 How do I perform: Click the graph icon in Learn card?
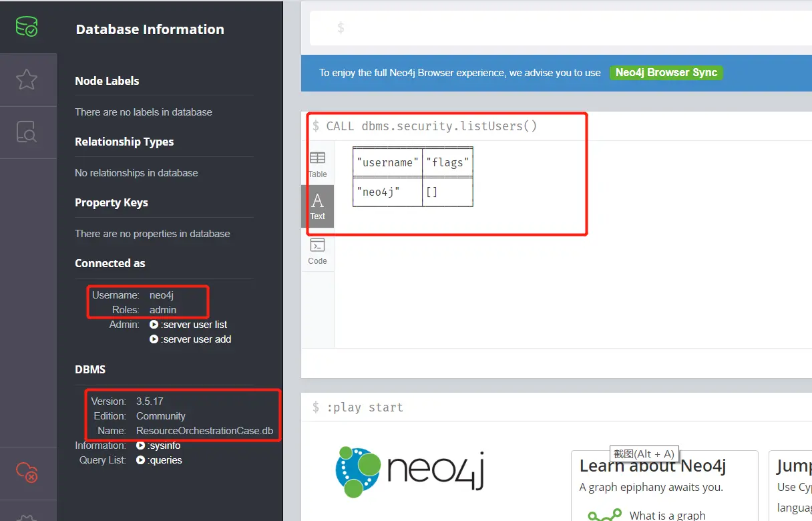tap(604, 515)
